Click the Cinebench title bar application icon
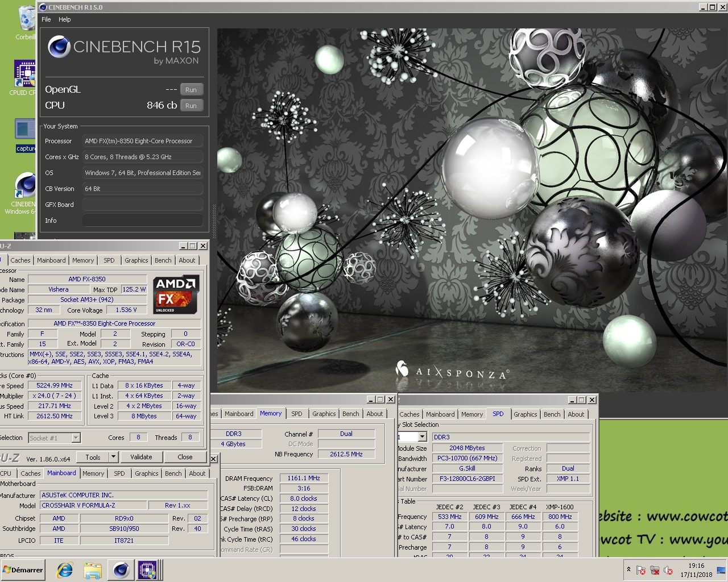 [x=43, y=7]
